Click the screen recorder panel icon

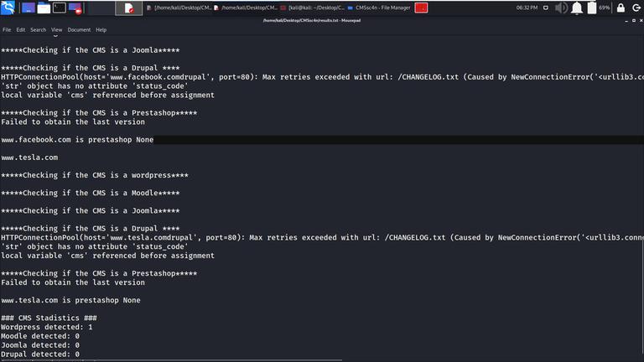75,8
